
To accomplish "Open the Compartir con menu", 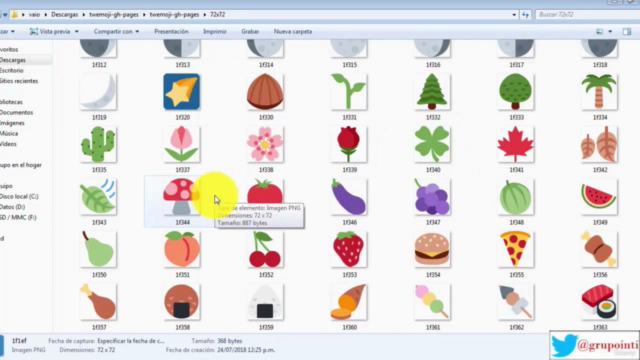I will [116, 31].
